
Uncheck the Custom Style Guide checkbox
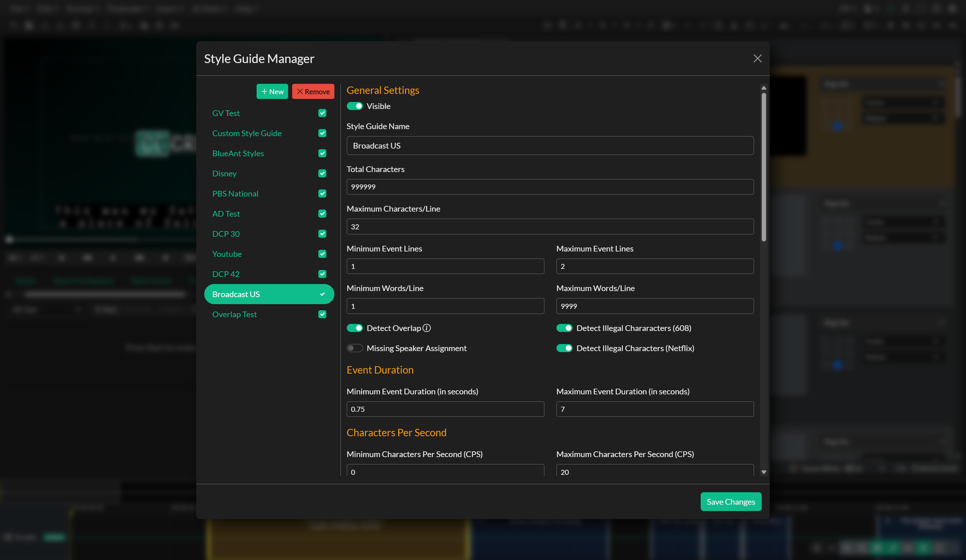pos(322,133)
